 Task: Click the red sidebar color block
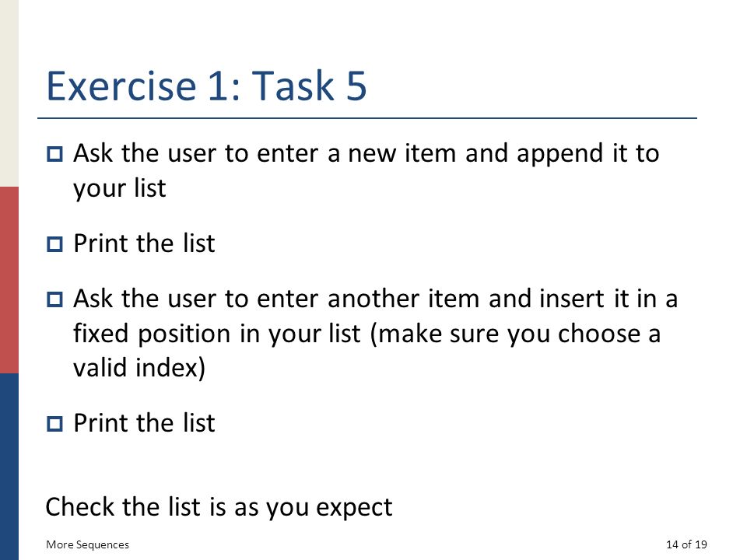(9, 280)
